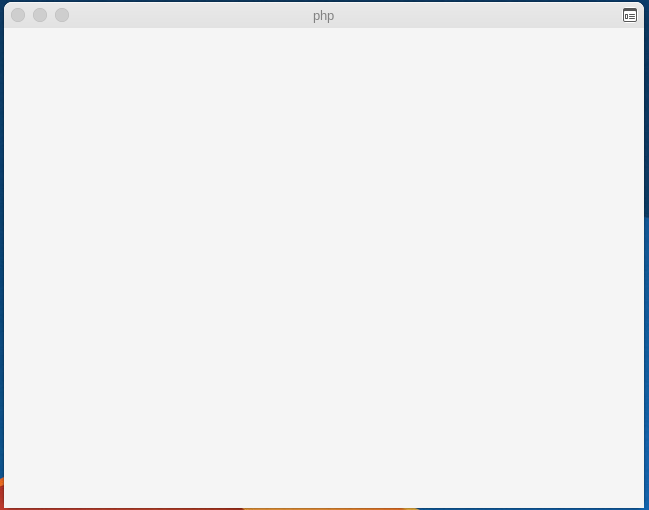Click the gray close window button
The image size is (649, 510).
click(x=18, y=15)
